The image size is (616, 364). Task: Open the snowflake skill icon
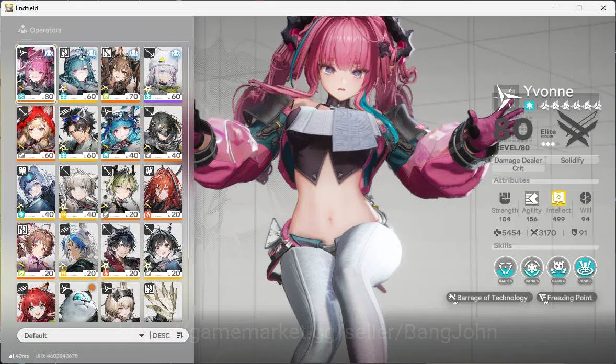(x=532, y=268)
